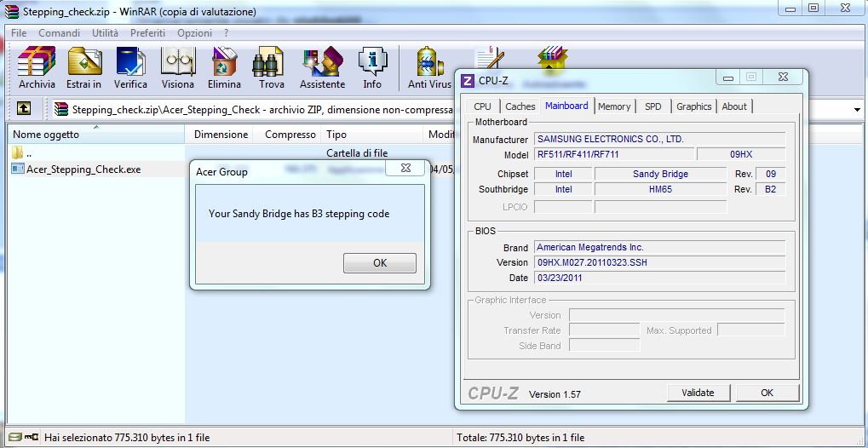Click the Chipset Sandy Bridge field
868x448 pixels.
pos(660,174)
